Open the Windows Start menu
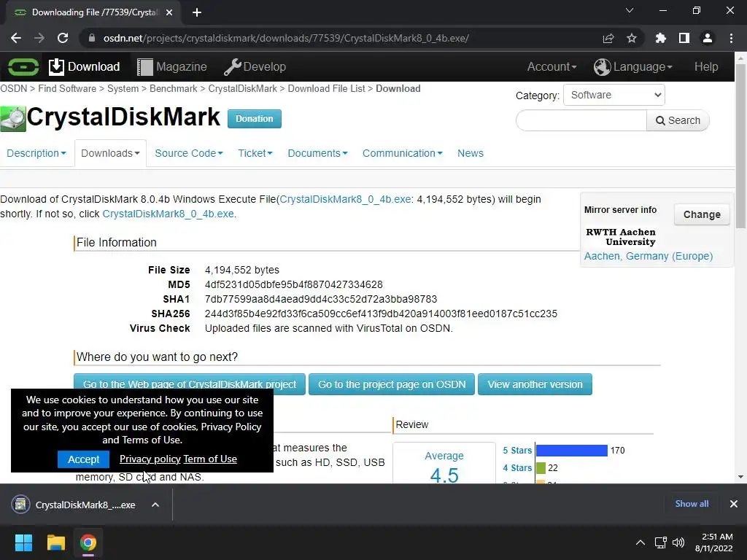Viewport: 747px width, 560px height. 23,542
